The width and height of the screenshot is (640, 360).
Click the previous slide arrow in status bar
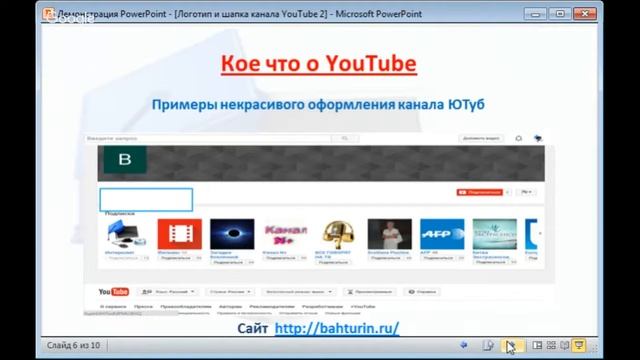pos(464,345)
